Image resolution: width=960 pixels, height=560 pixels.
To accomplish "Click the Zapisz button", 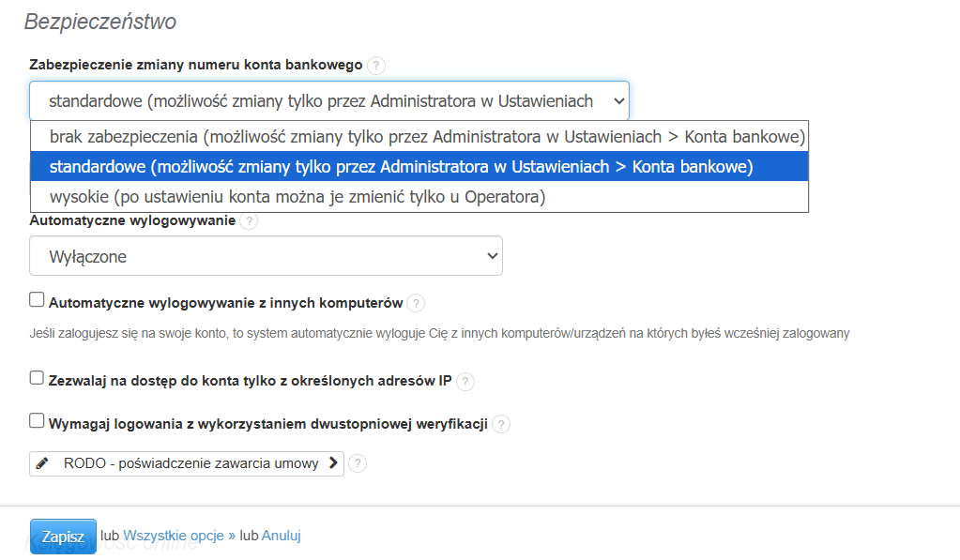I will (x=63, y=537).
